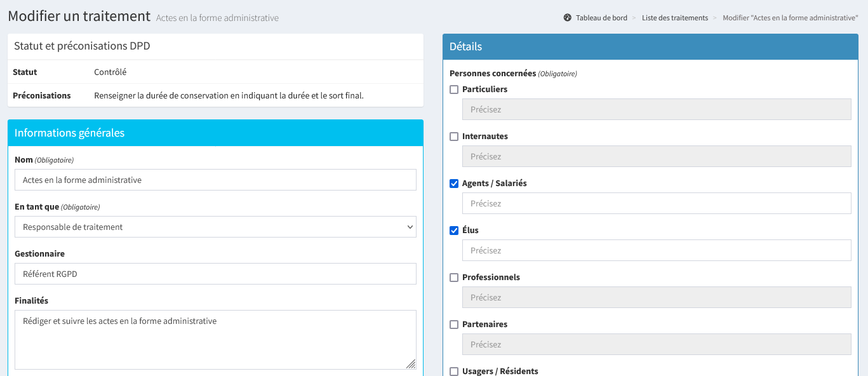Check the Particuliers checkbox

point(454,90)
